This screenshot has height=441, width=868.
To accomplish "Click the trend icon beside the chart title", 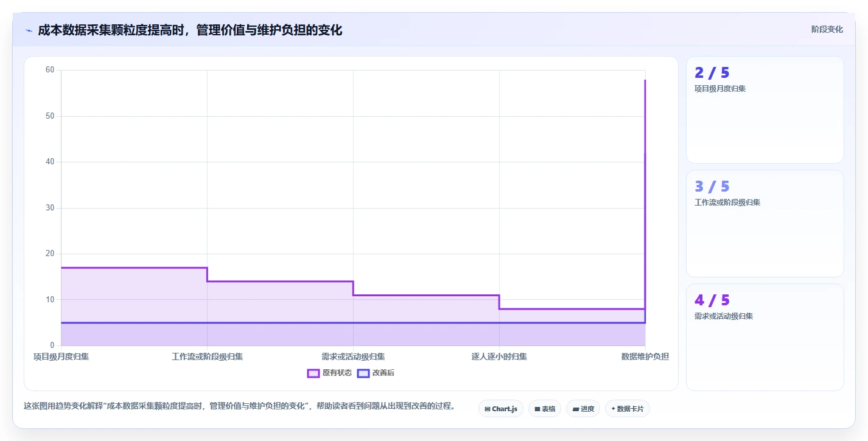I will 29,30.
